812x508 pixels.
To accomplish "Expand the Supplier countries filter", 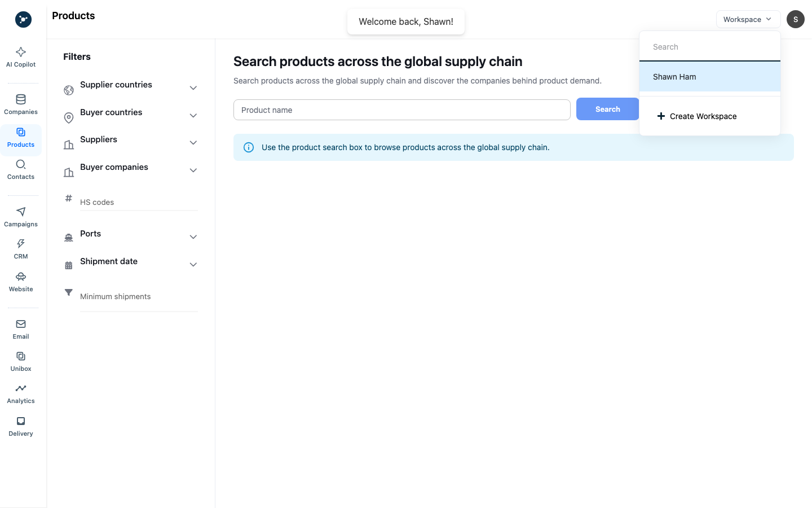I will (x=193, y=88).
